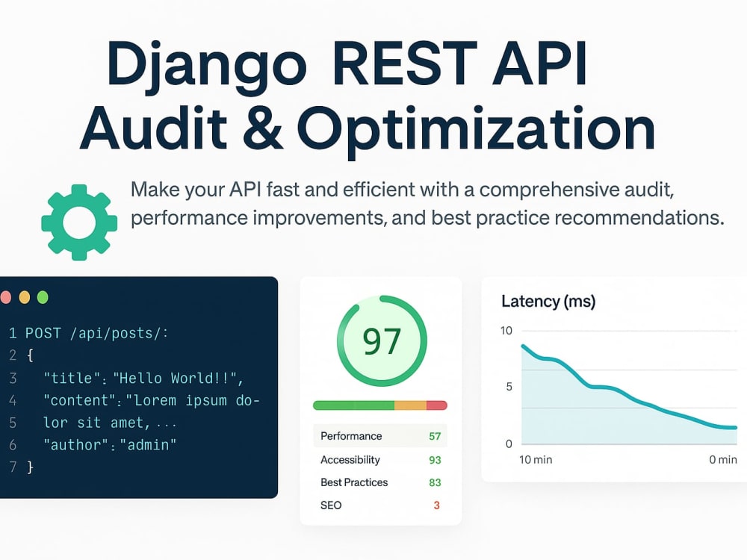Image resolution: width=747 pixels, height=560 pixels.
Task: Click the yellow window dot in code panel
Action: tap(25, 297)
